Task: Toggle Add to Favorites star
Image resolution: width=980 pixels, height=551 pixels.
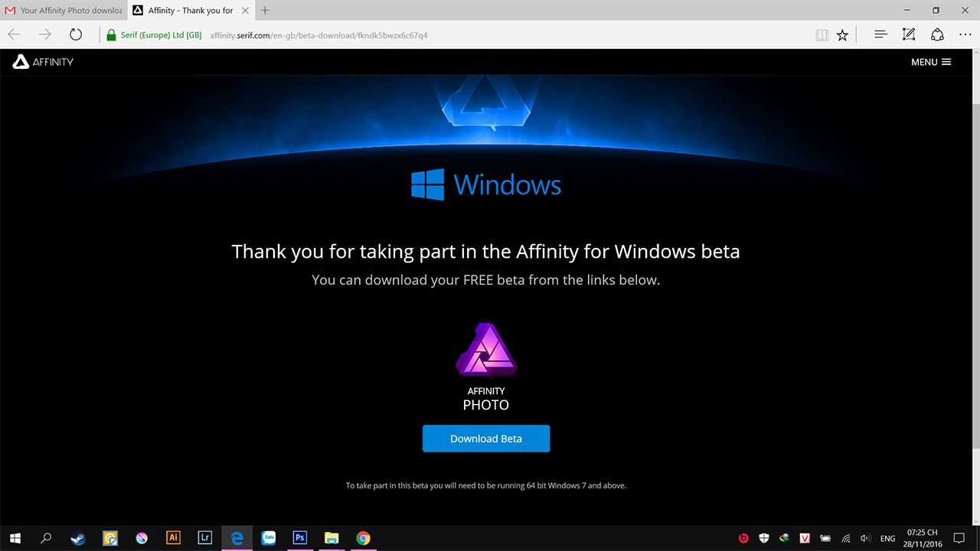Action: tap(842, 34)
